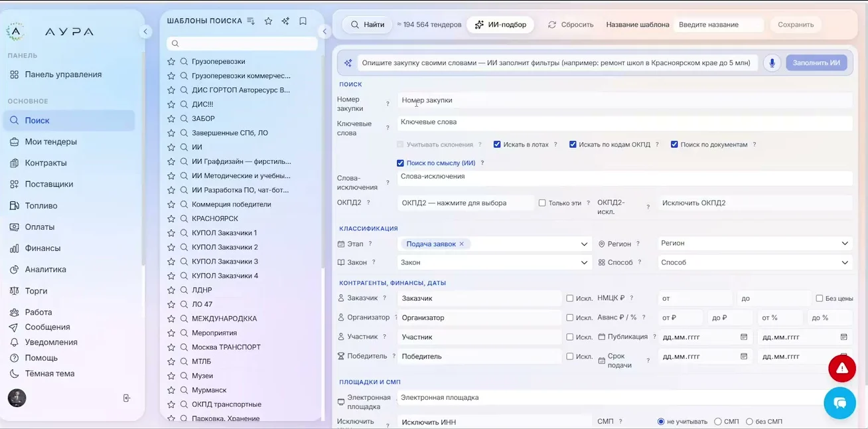Viewport: 868px width, 429px height.
Task: Click the sort icon in Шаблоны поиска header
Action: coord(251,21)
